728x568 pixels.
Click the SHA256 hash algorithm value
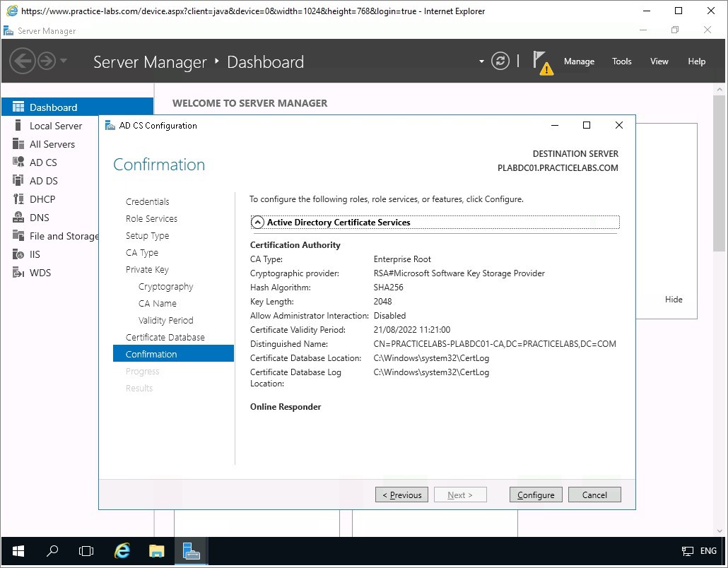click(388, 288)
